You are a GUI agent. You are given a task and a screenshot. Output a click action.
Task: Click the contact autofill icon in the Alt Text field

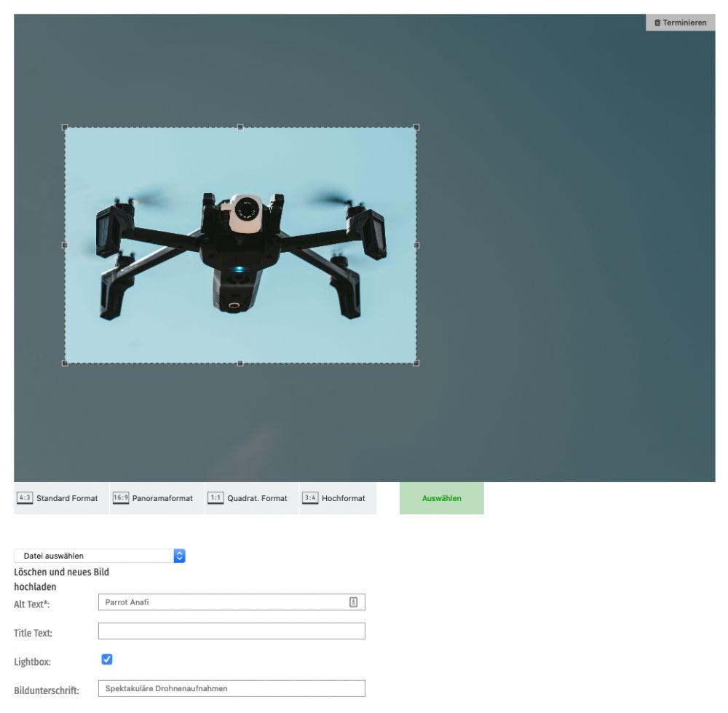353,602
